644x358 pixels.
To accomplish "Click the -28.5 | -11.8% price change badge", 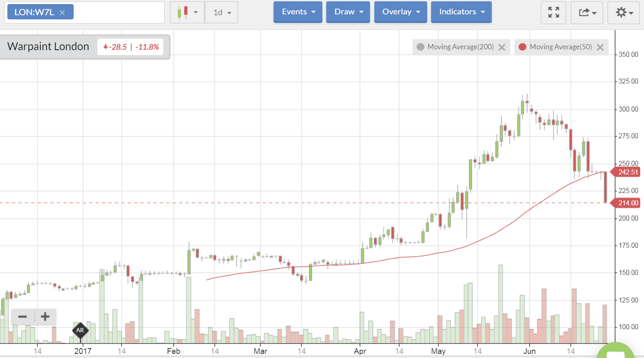I will point(131,47).
